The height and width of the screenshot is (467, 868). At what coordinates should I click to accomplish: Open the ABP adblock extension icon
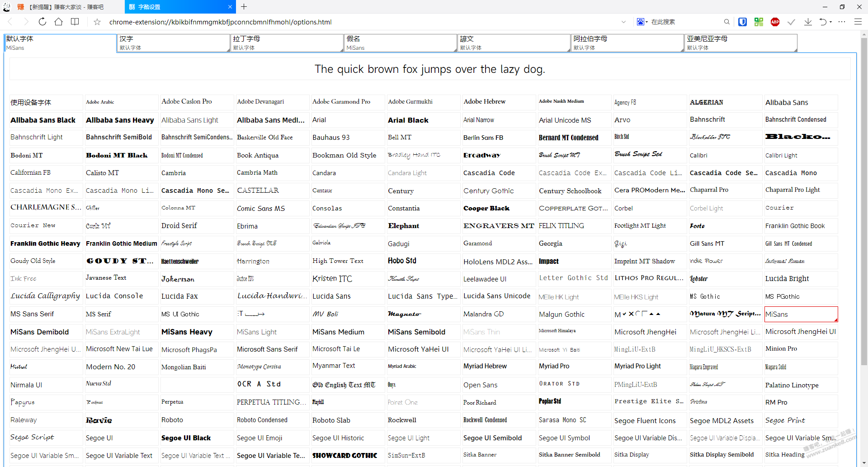click(775, 22)
